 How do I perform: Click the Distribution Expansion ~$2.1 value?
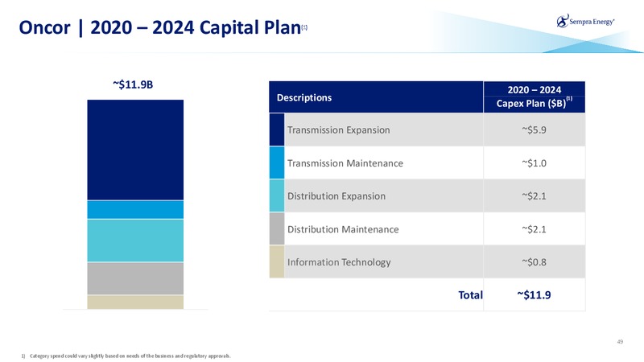(534, 196)
